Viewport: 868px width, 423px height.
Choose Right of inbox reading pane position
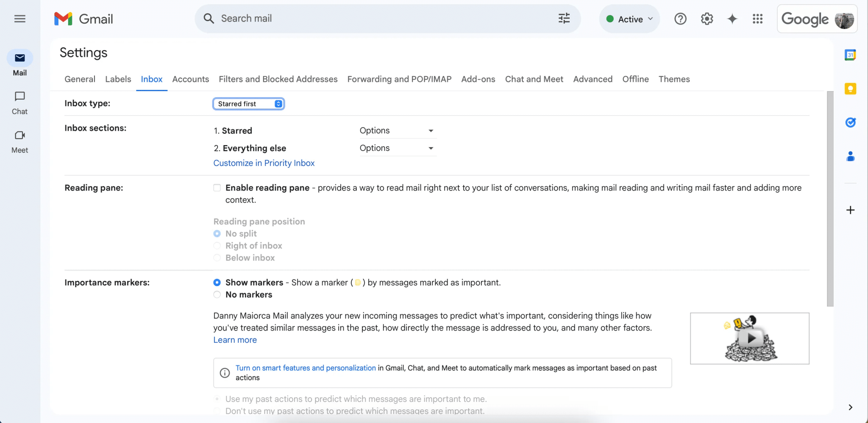[x=217, y=246]
